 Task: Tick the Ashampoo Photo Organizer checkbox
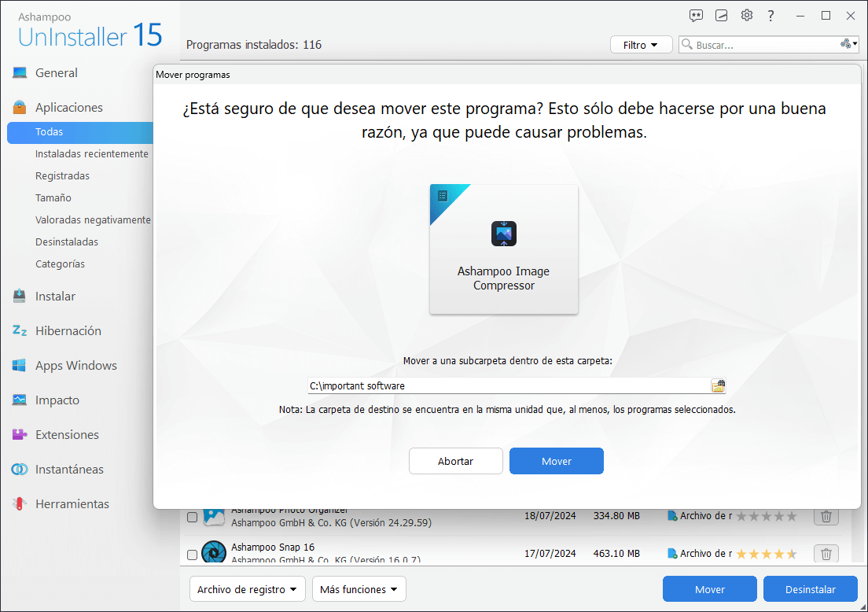(192, 517)
